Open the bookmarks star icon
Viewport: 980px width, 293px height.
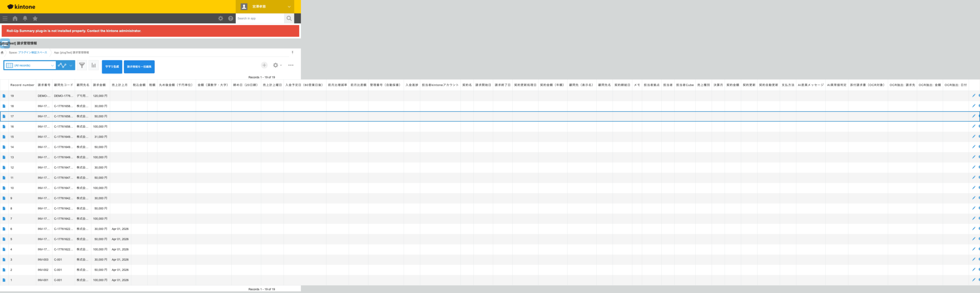[x=35, y=18]
